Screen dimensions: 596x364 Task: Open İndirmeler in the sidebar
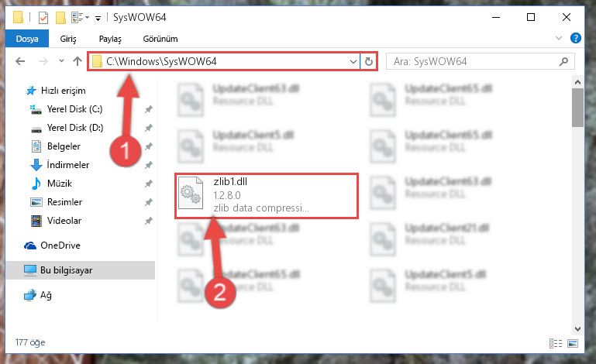[67, 164]
